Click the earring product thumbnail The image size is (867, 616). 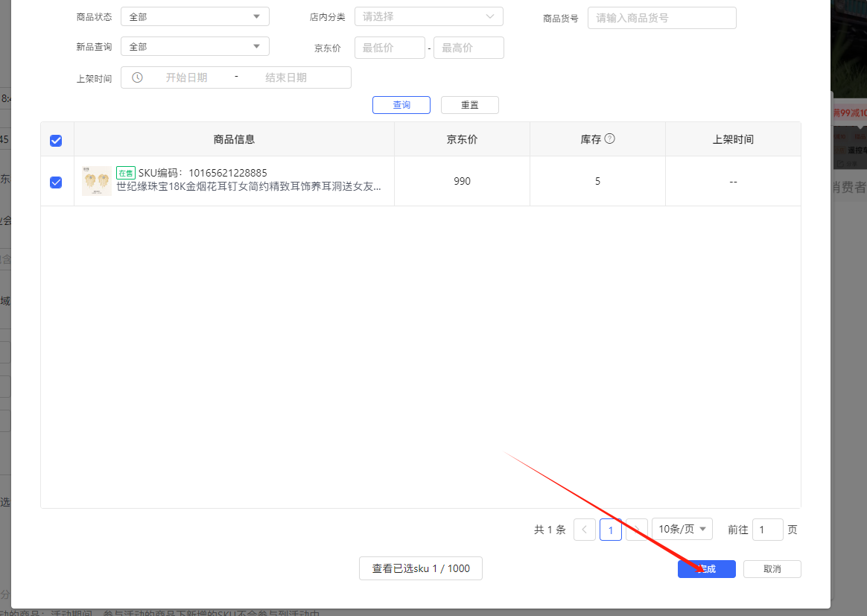click(x=96, y=181)
